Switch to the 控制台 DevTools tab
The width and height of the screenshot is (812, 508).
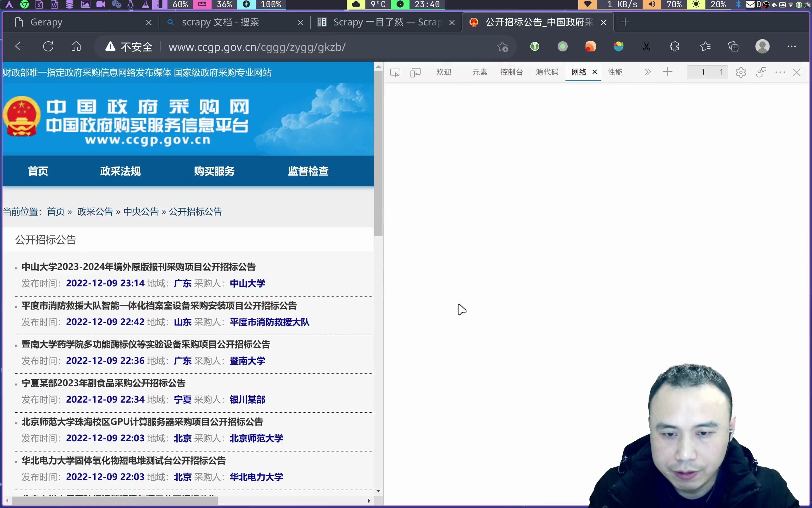click(x=511, y=72)
